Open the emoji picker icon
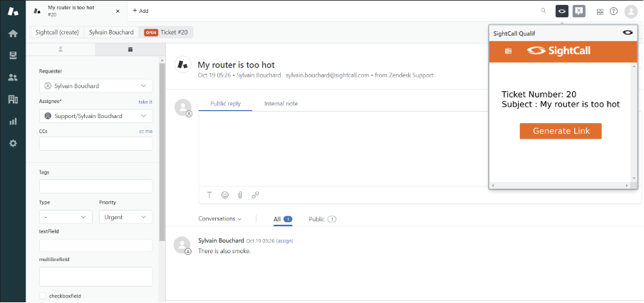The height and width of the screenshot is (303, 644). [x=224, y=195]
